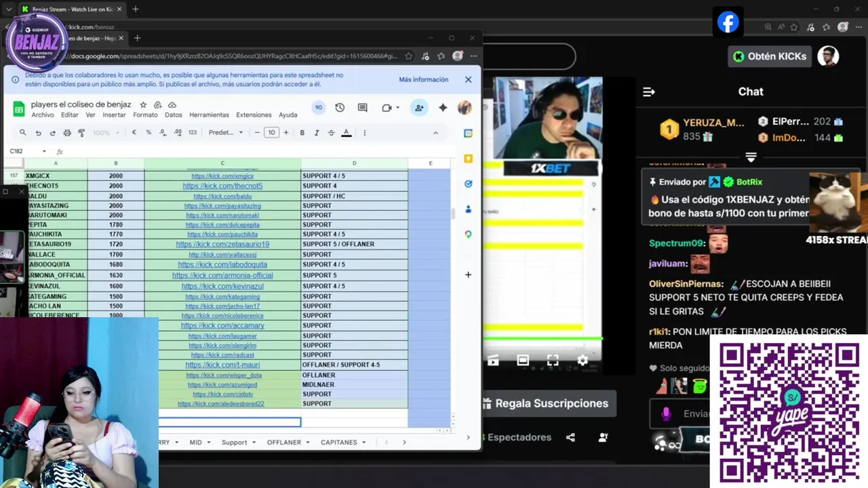Star the players el coliseo spreadsheet
868x488 pixels.
[x=143, y=105]
